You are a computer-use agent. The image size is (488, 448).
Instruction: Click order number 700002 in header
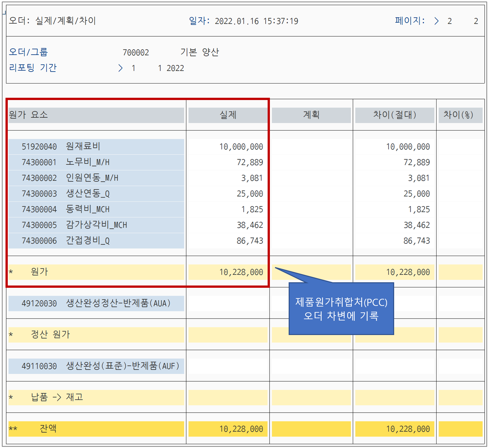pyautogui.click(x=136, y=52)
